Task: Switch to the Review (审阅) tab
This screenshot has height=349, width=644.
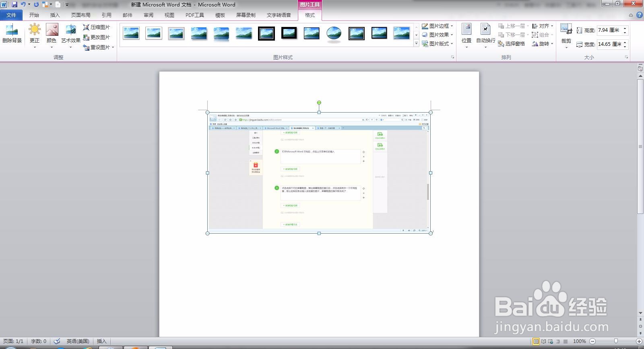Action: pyautogui.click(x=149, y=15)
